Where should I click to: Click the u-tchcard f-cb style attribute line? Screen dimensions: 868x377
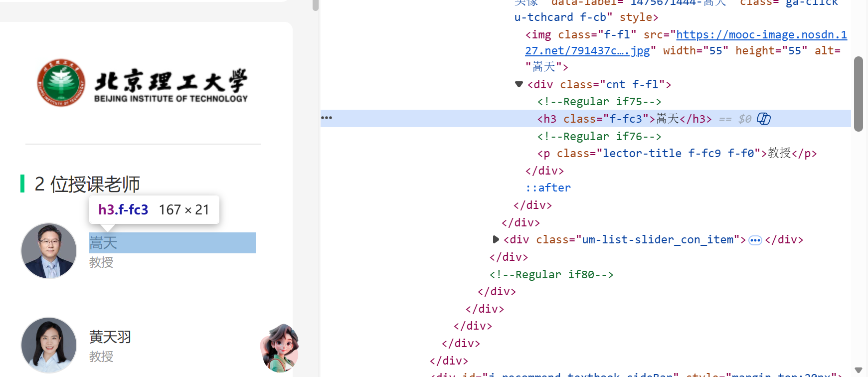(x=586, y=17)
